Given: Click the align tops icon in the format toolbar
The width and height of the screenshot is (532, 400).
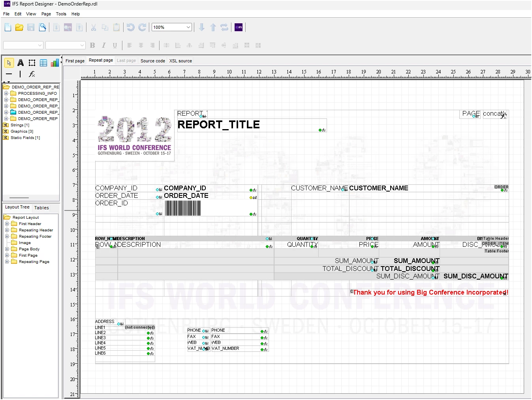Looking at the screenshot, I should pos(212,45).
